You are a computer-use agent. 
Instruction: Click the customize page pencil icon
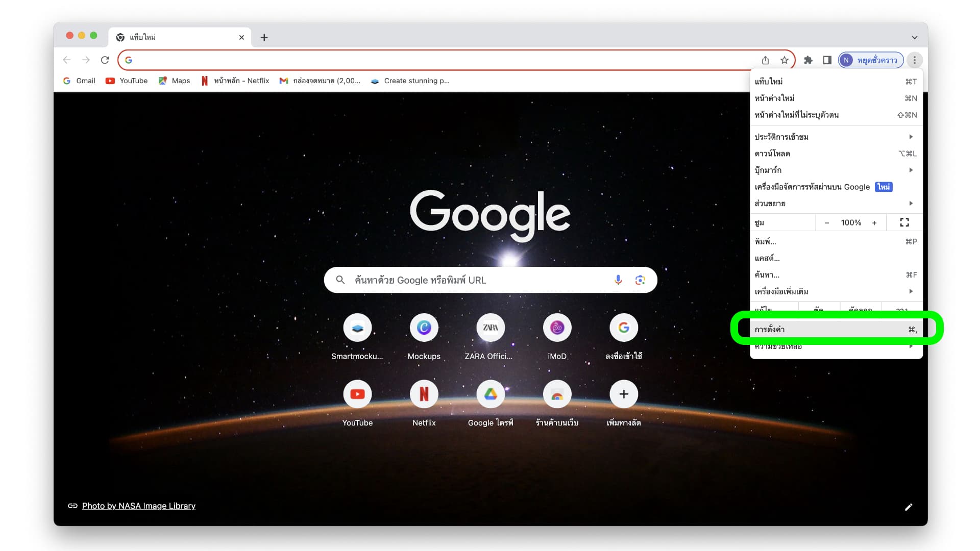[909, 507]
